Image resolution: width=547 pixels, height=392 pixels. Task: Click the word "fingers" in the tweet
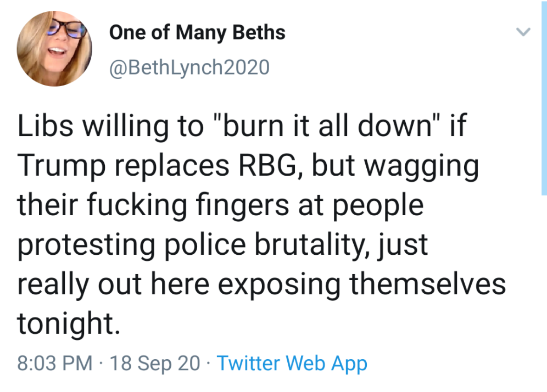(x=242, y=205)
